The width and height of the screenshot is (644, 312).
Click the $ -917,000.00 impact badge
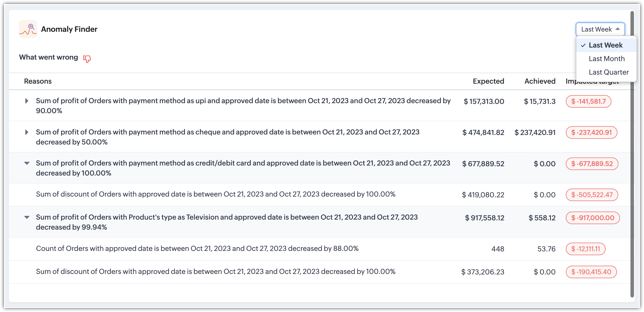pos(593,218)
